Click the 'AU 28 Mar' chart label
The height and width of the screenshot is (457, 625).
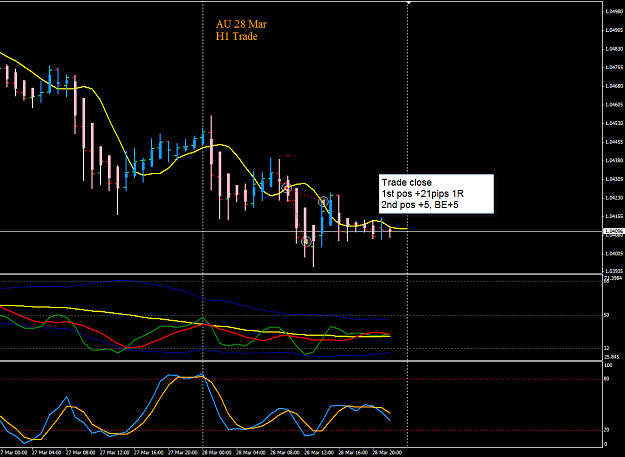tap(241, 24)
